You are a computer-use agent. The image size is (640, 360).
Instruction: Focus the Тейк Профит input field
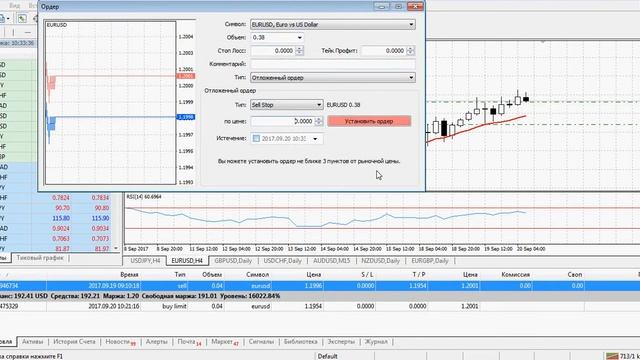pyautogui.click(x=384, y=51)
